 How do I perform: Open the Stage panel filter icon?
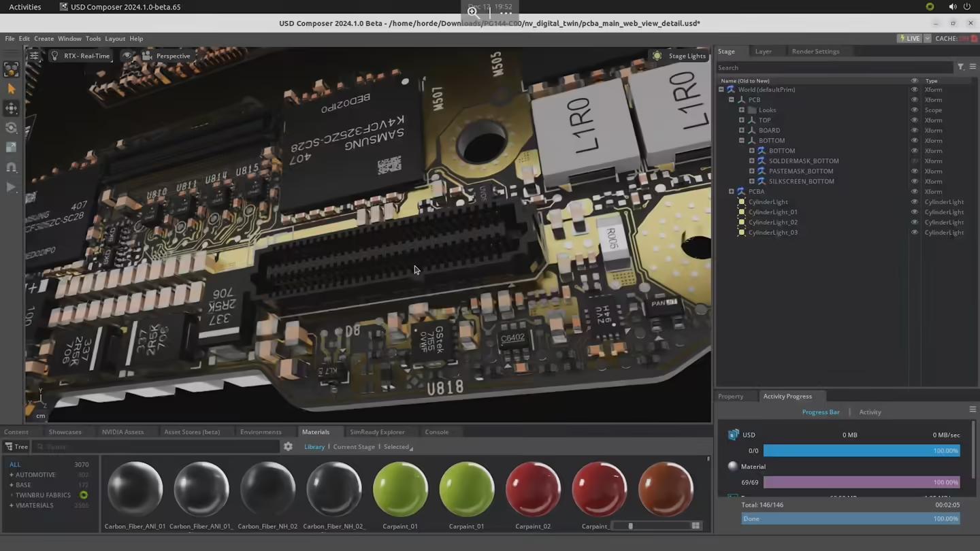(960, 67)
